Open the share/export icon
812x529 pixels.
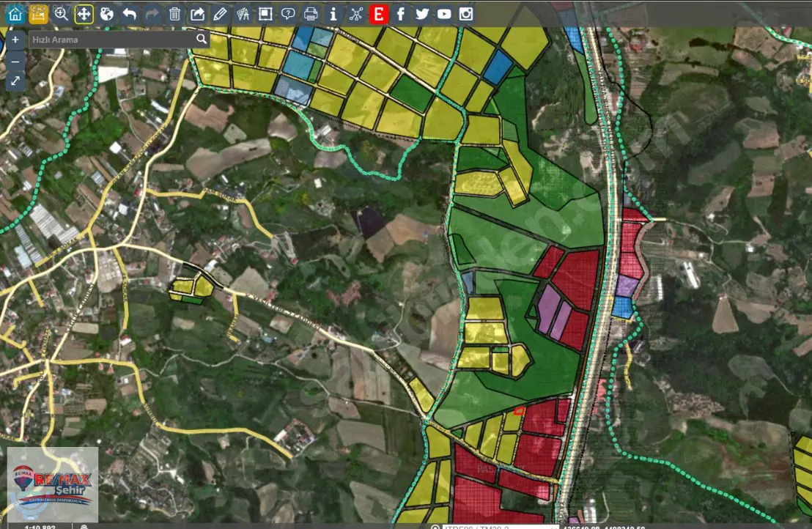click(x=197, y=14)
